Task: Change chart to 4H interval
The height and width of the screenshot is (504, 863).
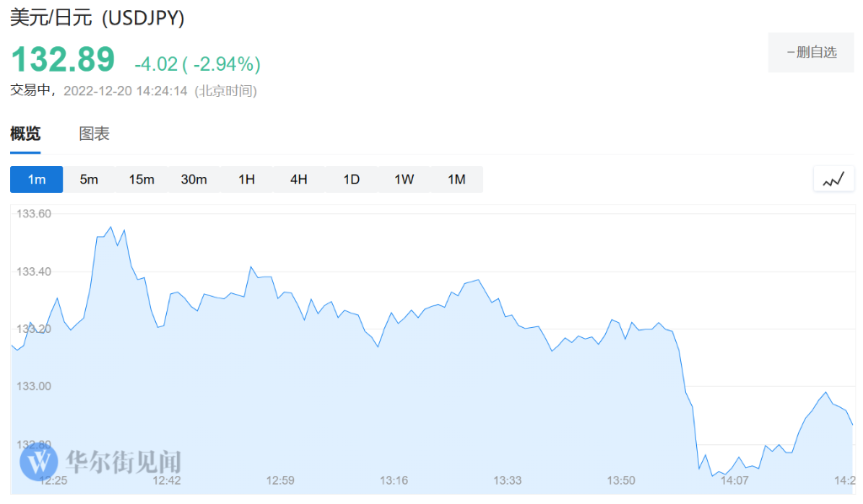Action: 298,180
